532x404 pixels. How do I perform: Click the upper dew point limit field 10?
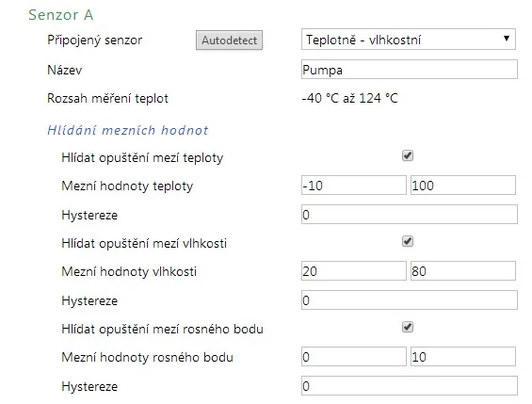(463, 357)
